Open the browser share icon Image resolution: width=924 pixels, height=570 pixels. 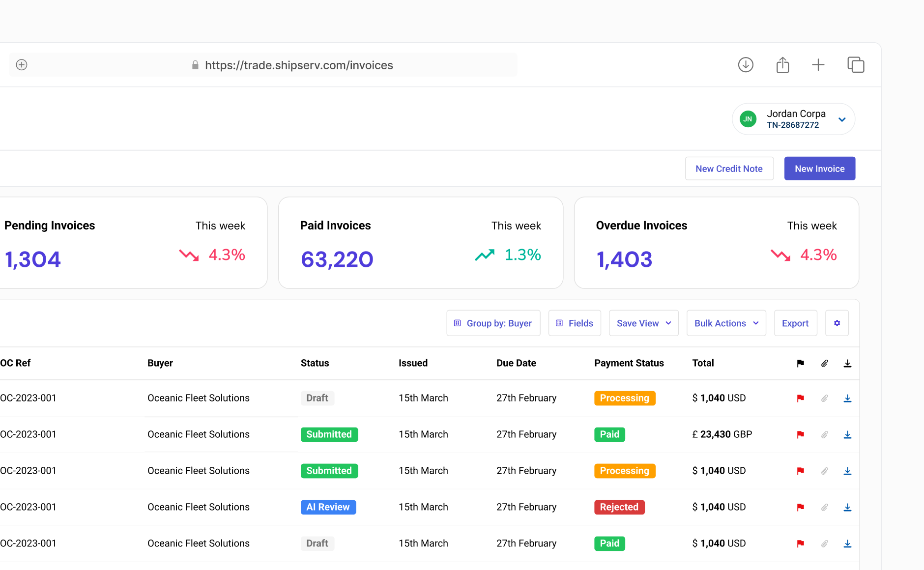(x=782, y=65)
